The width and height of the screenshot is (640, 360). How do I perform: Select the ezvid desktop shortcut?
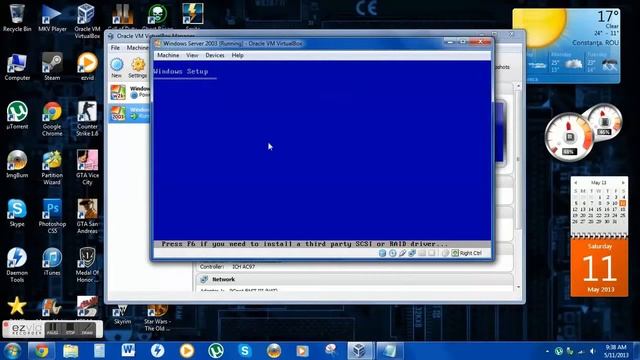tap(87, 67)
